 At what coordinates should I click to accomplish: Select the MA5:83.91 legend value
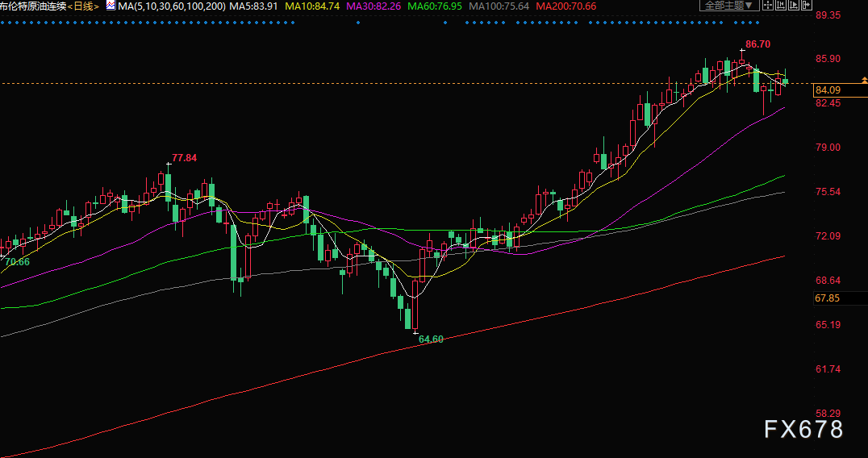point(253,6)
